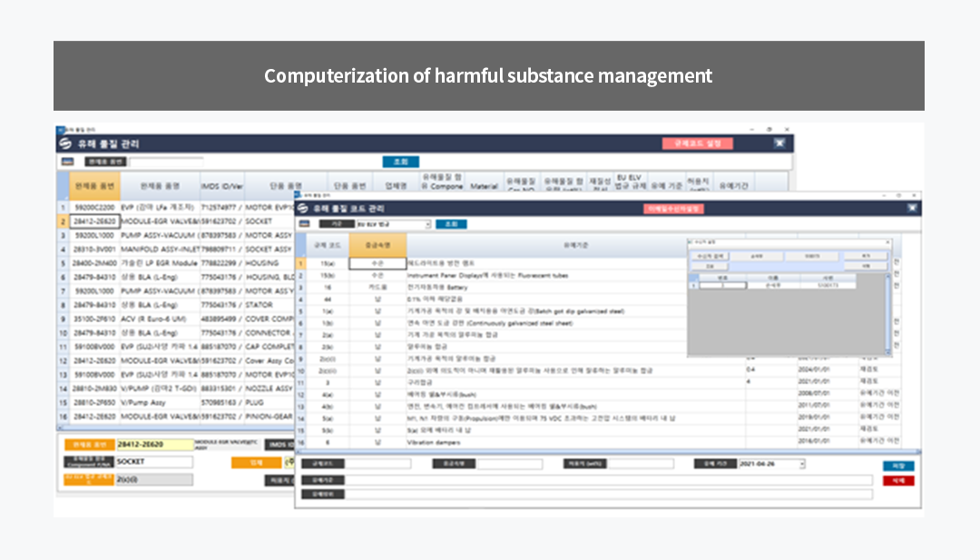Screen dimensions: 980x560
Task: Click the keyboard icon beside the 기준 dropdown
Action: [x=304, y=224]
